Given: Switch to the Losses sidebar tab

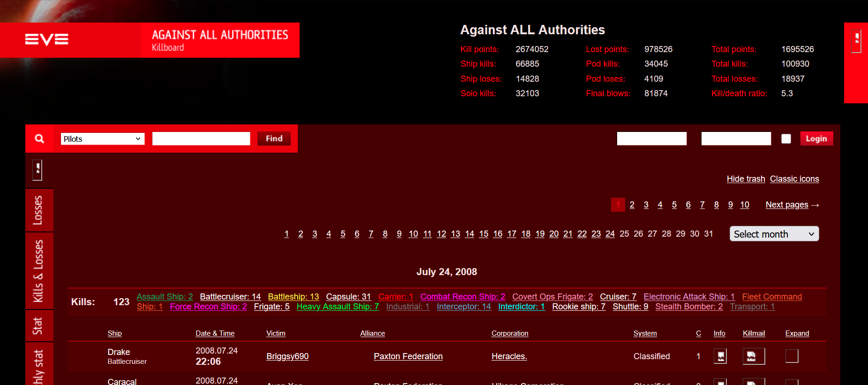Looking at the screenshot, I should 39,210.
